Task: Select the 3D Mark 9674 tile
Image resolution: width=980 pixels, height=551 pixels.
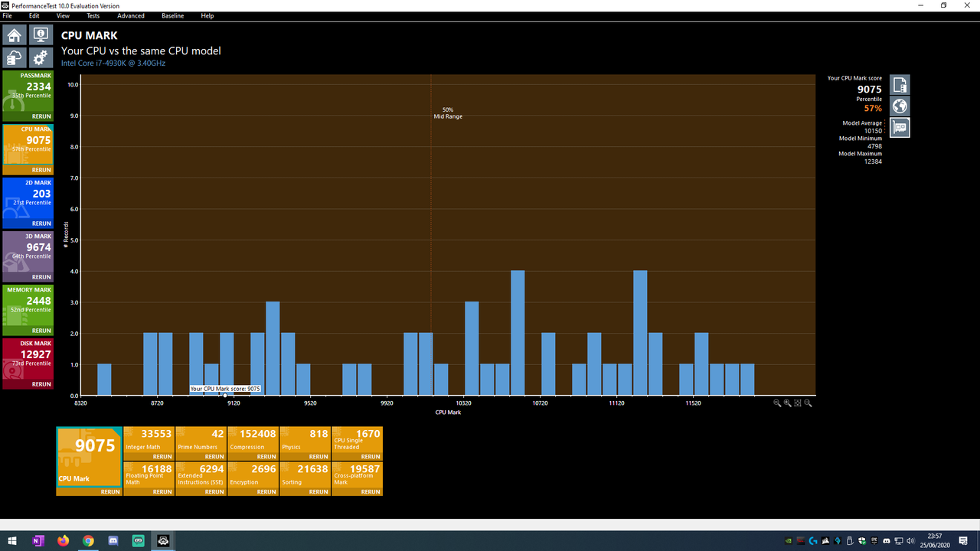Action: [x=28, y=253]
